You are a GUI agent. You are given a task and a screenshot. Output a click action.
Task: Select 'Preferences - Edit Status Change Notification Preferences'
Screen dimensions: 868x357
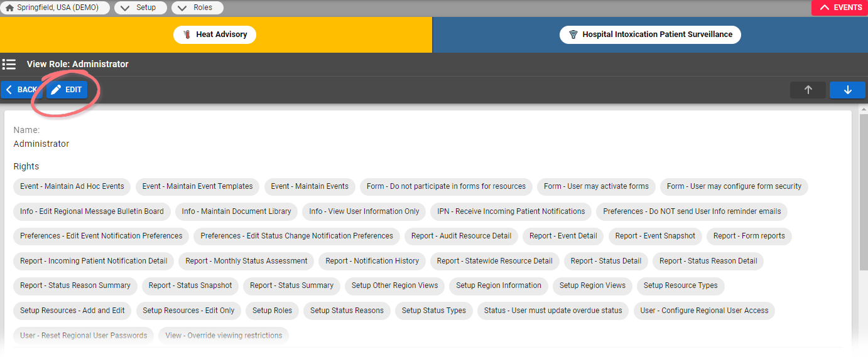(x=296, y=236)
